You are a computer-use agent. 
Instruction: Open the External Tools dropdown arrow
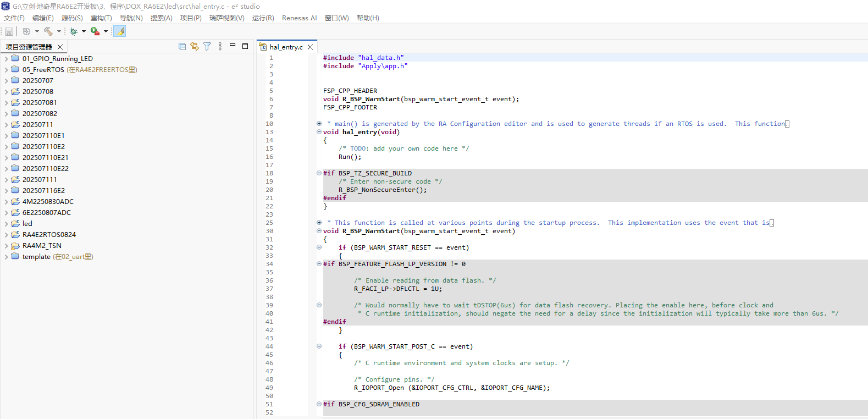pyautogui.click(x=106, y=31)
